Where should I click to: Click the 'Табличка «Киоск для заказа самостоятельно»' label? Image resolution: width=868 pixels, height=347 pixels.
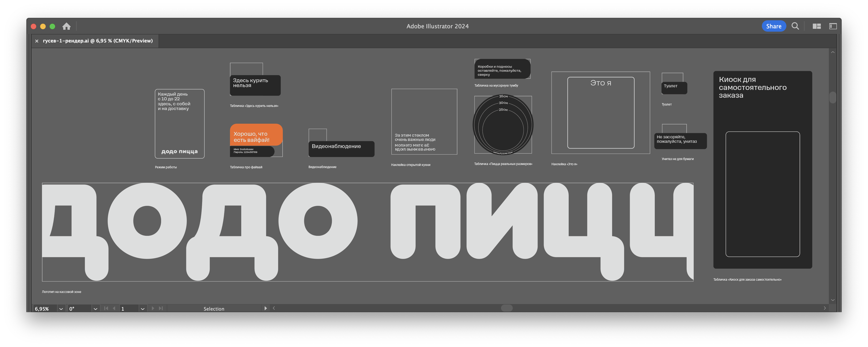click(x=747, y=279)
